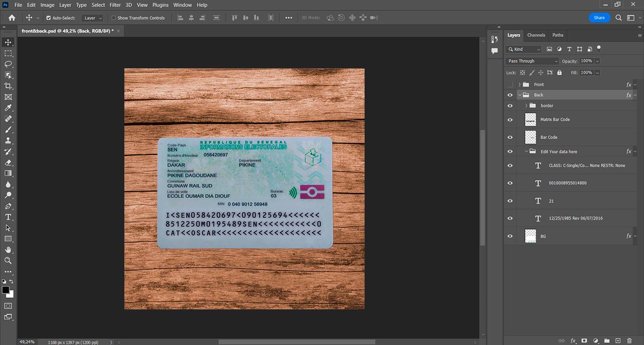This screenshot has height=345, width=644.
Task: Create a new layer from Layers panel footer
Action: tap(618, 341)
